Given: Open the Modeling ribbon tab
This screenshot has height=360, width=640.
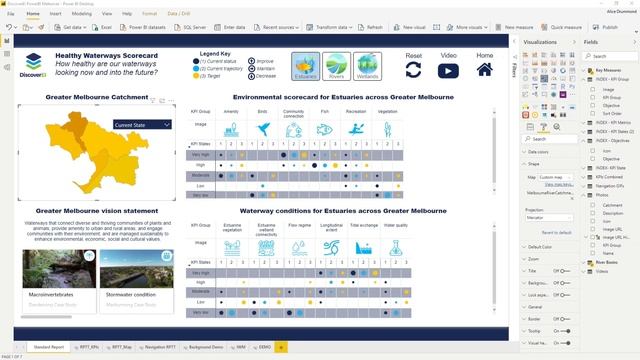Looking at the screenshot, I should (82, 13).
